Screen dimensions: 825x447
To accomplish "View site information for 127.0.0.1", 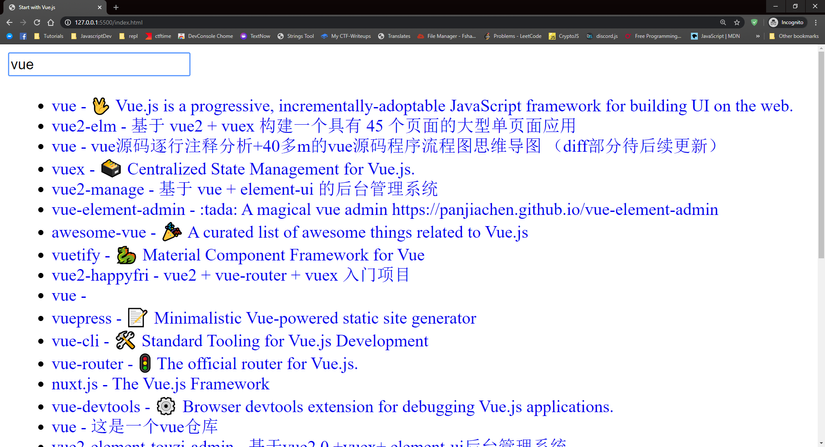I will [x=68, y=23].
